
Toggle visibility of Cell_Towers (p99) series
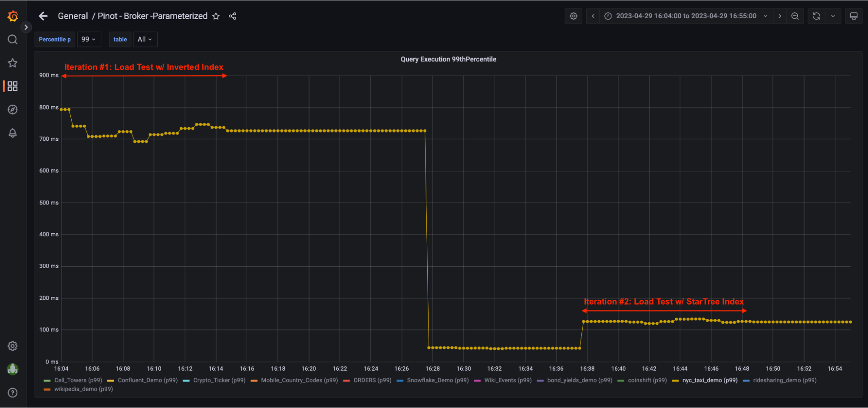[77, 380]
